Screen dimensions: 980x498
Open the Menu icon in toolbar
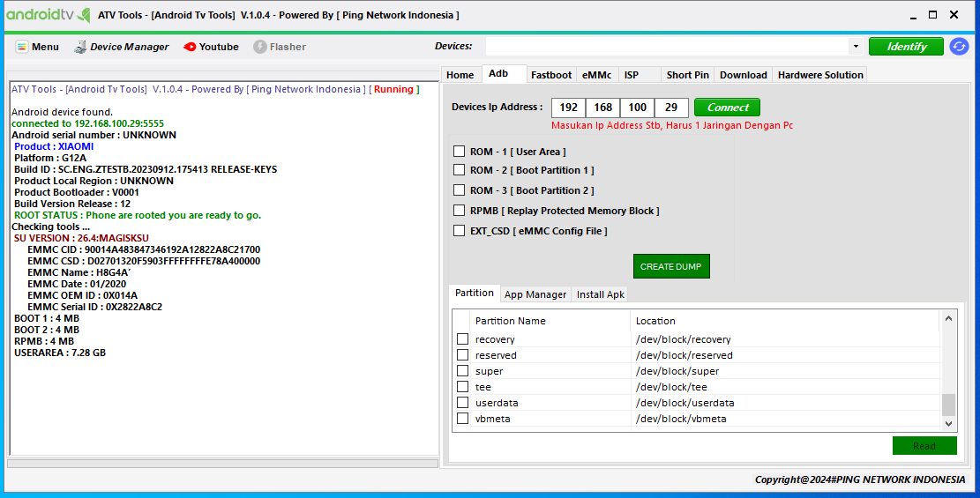[22, 47]
